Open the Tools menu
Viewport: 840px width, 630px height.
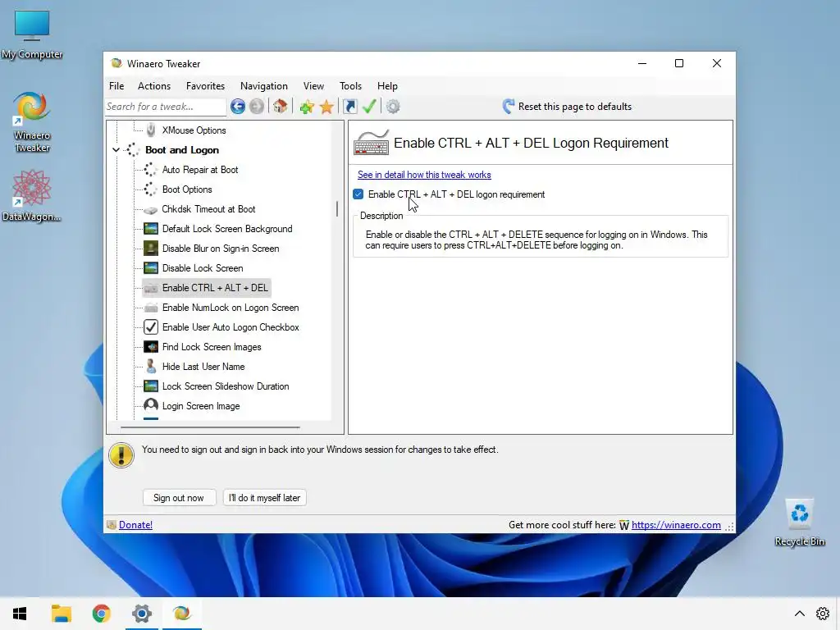(x=350, y=85)
